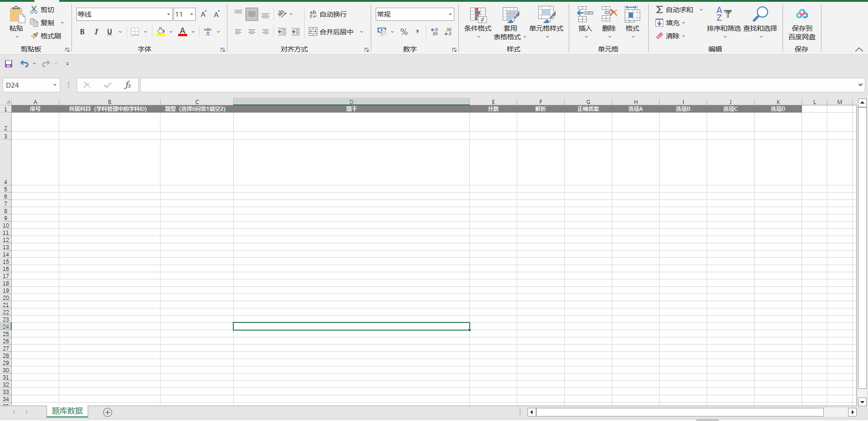Open the number format dropdown showing 常规
This screenshot has height=421, width=868.
450,14
